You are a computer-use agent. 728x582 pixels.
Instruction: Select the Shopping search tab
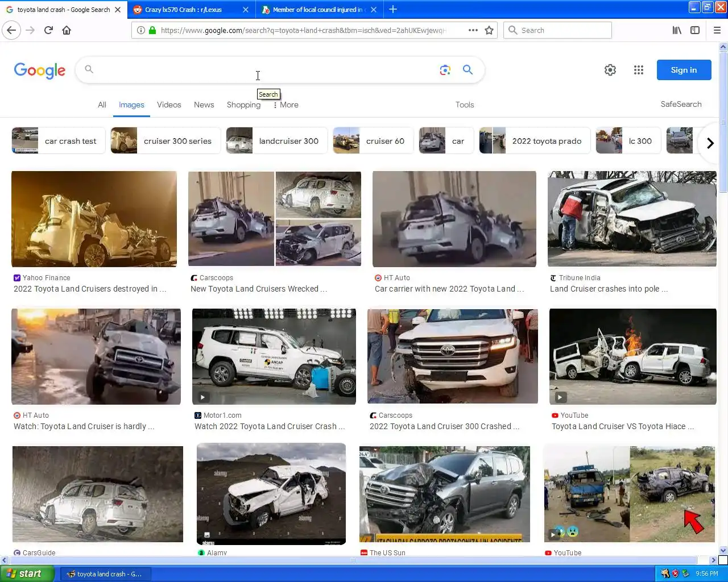pos(243,105)
